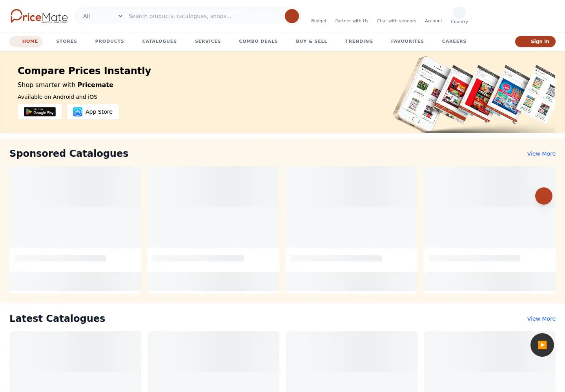
Task: Tap the Google Play download badge
Action: tap(40, 112)
